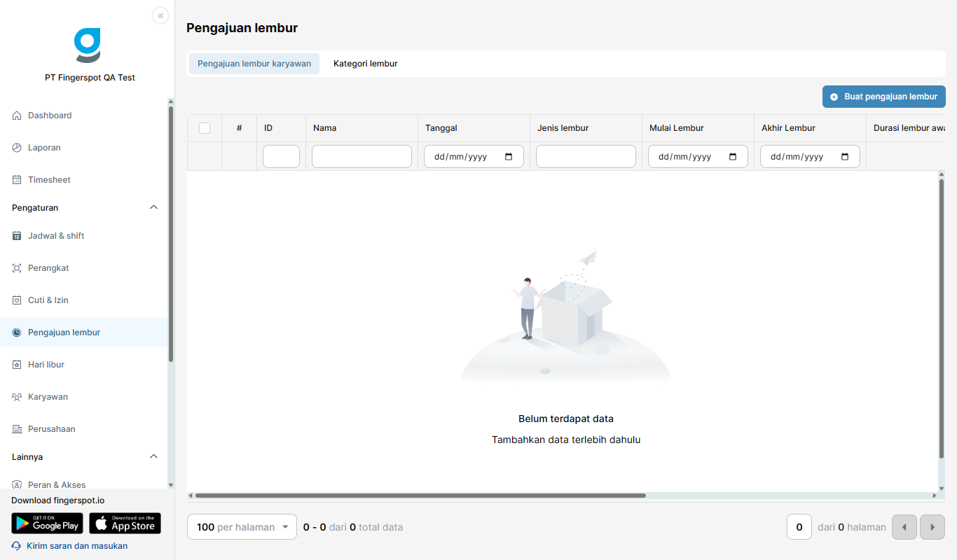Open Laporan chart icon in sidebar
The image size is (957, 560).
17,148
